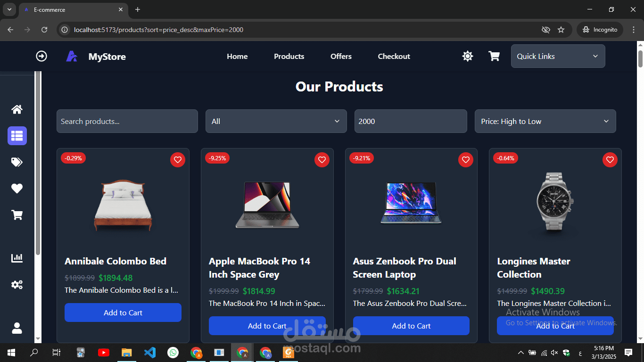Screen dimensions: 644x362
Task: Click the MyStore logo icon
Action: pos(72,57)
